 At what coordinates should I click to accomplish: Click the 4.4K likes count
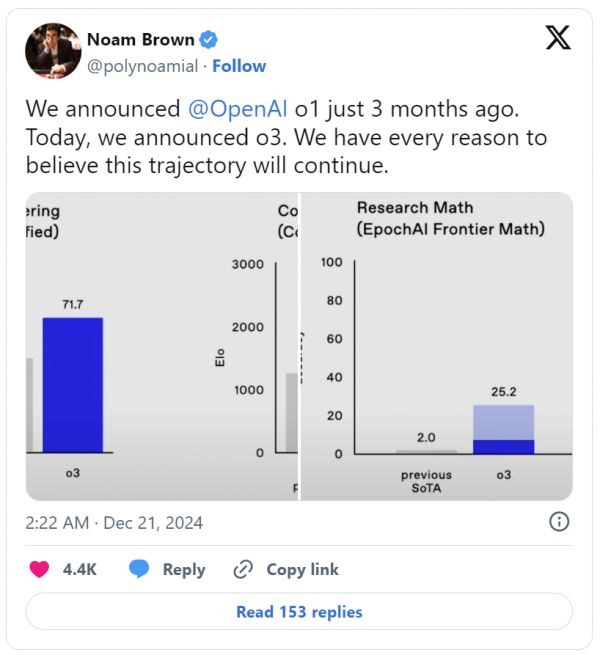[80, 569]
